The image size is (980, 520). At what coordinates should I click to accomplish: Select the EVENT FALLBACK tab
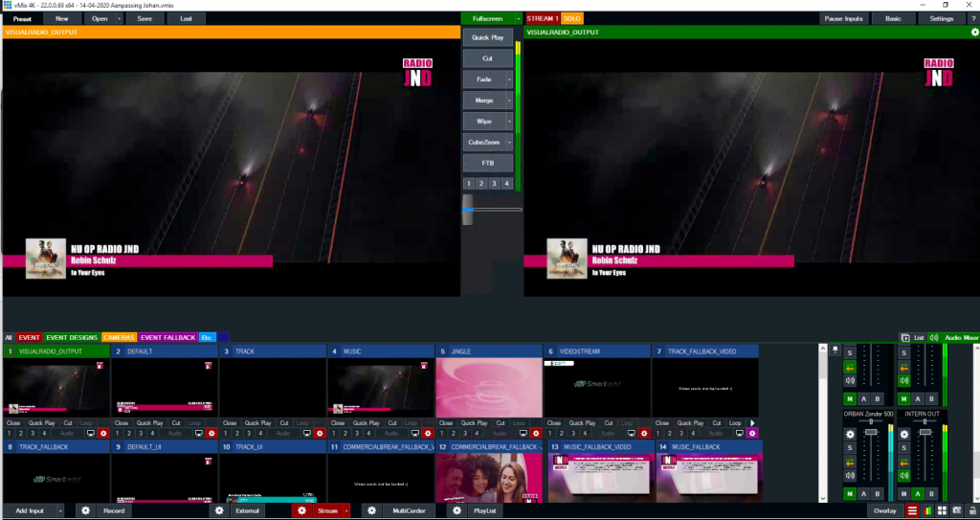[167, 337]
